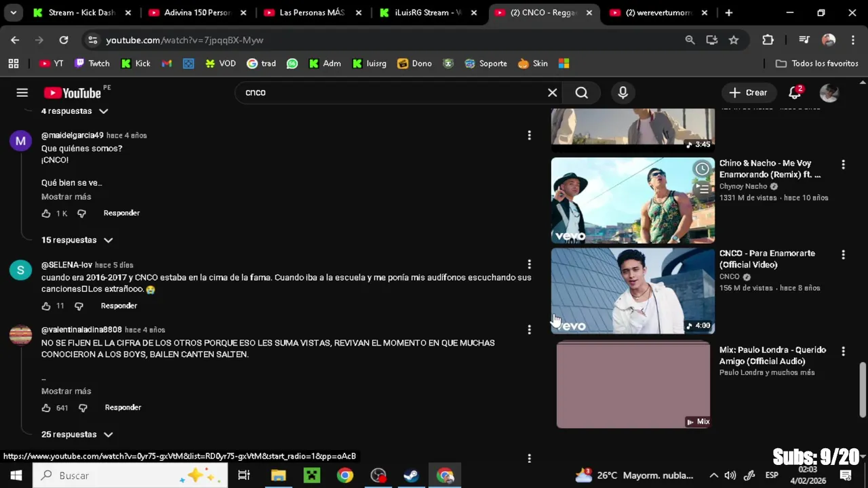Show more of @maidelgarcia49 comment
The height and width of the screenshot is (488, 868).
tap(66, 197)
